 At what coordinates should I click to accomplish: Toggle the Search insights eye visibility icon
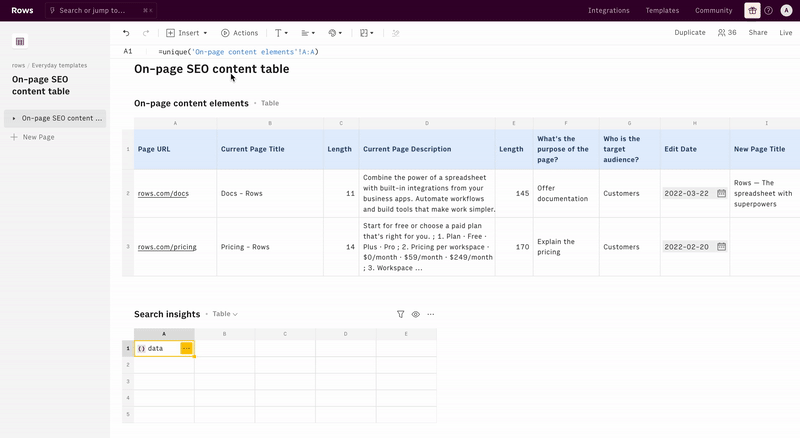(416, 314)
